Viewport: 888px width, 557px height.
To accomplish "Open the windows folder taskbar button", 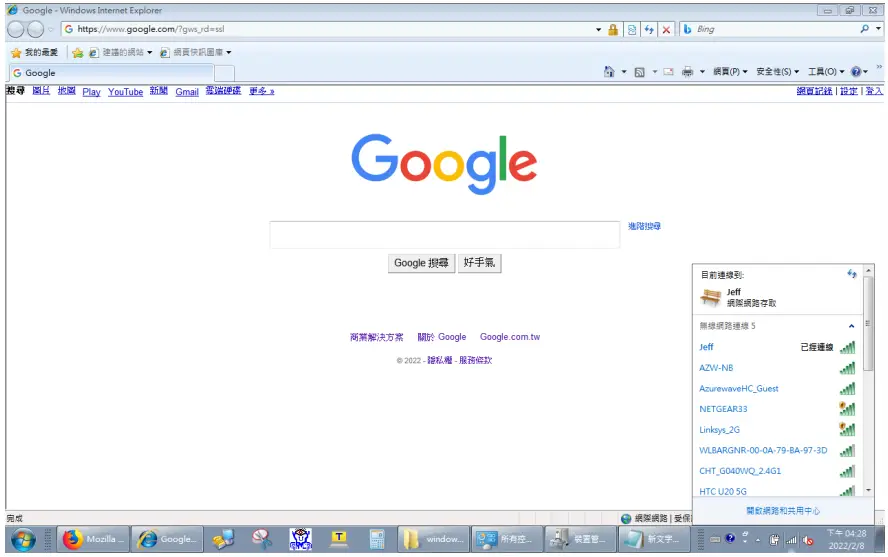I will point(434,539).
